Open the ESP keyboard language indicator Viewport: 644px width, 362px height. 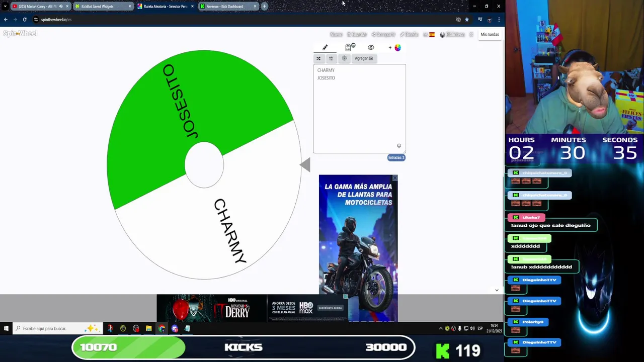pos(480,328)
